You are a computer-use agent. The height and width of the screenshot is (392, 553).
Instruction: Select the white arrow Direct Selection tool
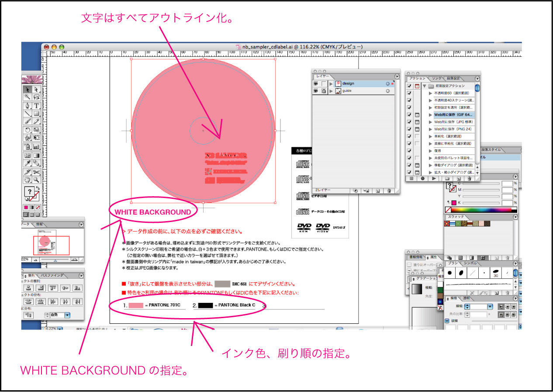pos(36,89)
